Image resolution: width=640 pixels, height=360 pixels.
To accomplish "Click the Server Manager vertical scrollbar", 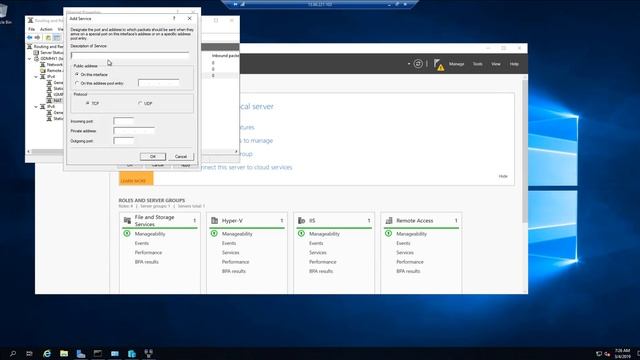I will pyautogui.click(x=524, y=151).
